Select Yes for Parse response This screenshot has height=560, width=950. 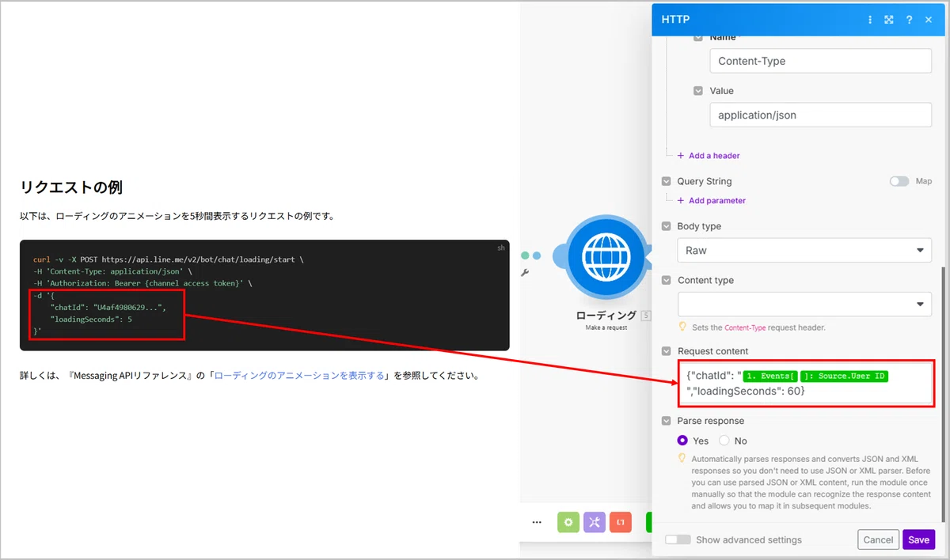click(682, 441)
